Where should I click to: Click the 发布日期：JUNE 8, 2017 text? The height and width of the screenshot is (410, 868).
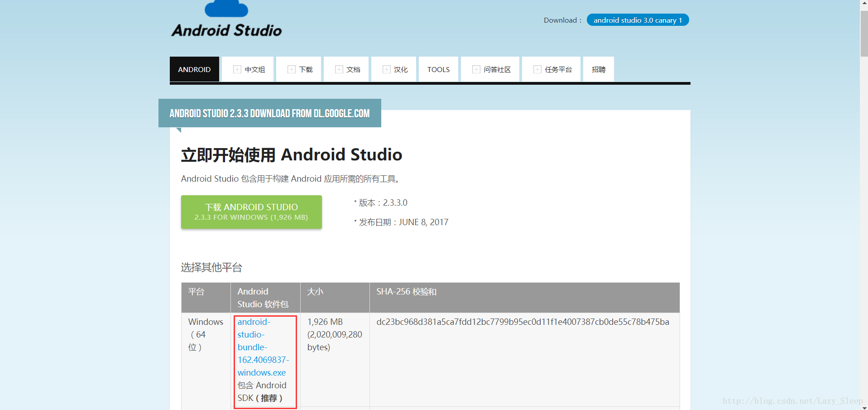tap(403, 222)
